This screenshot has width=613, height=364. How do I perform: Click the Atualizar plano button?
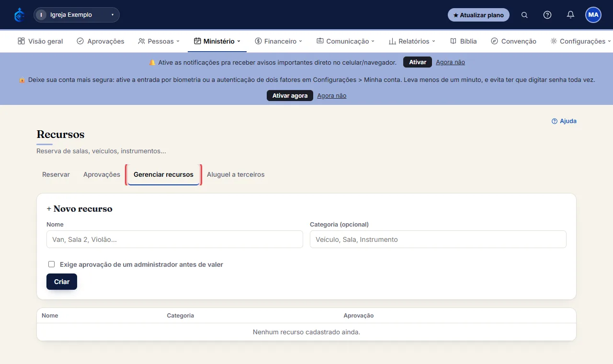pos(478,15)
